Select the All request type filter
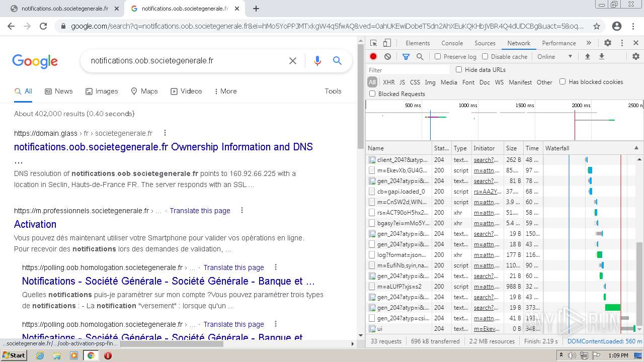 tap(372, 82)
